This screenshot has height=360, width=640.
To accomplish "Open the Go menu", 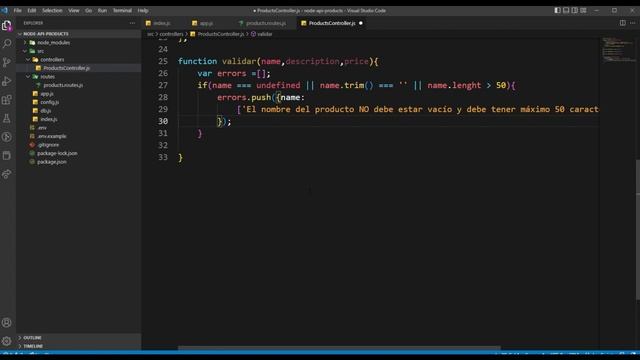I will click(x=89, y=11).
